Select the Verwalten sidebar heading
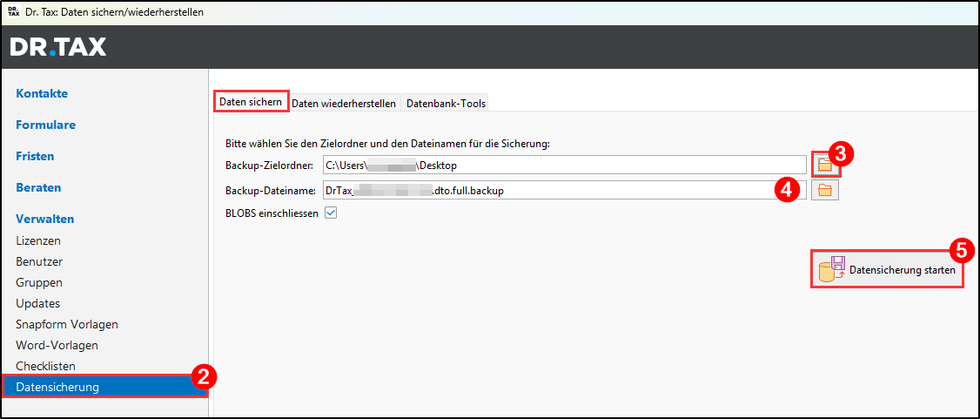 tap(45, 219)
